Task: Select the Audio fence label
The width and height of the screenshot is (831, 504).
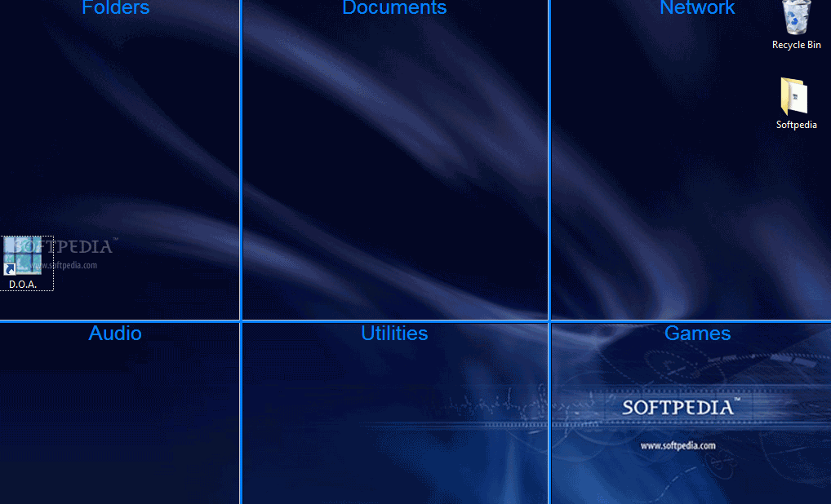Action: [x=115, y=333]
